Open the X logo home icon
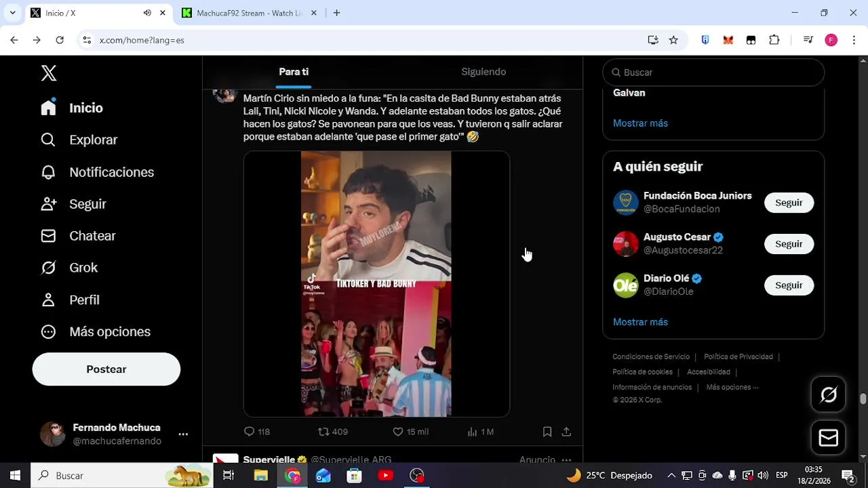Screen dimensions: 868x488 click(x=49, y=73)
